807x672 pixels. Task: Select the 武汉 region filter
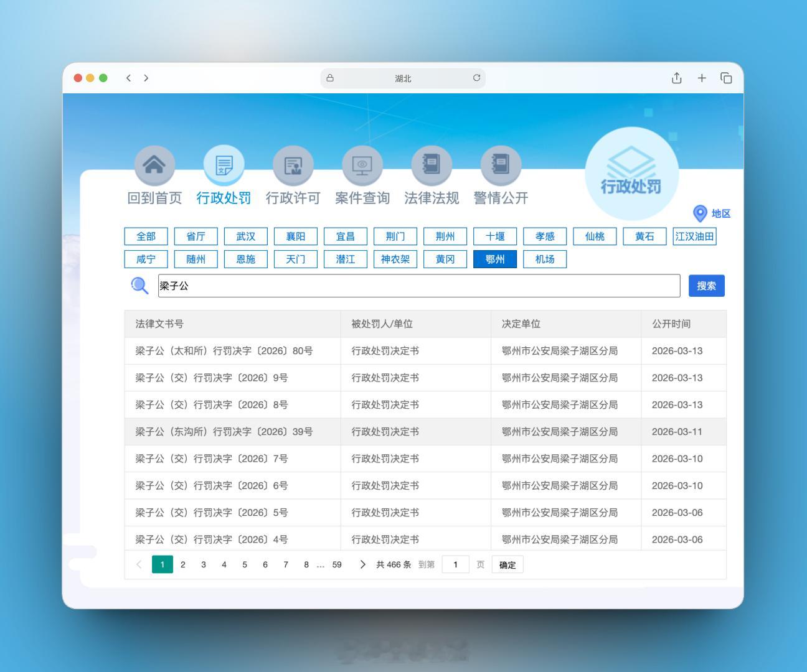[245, 236]
